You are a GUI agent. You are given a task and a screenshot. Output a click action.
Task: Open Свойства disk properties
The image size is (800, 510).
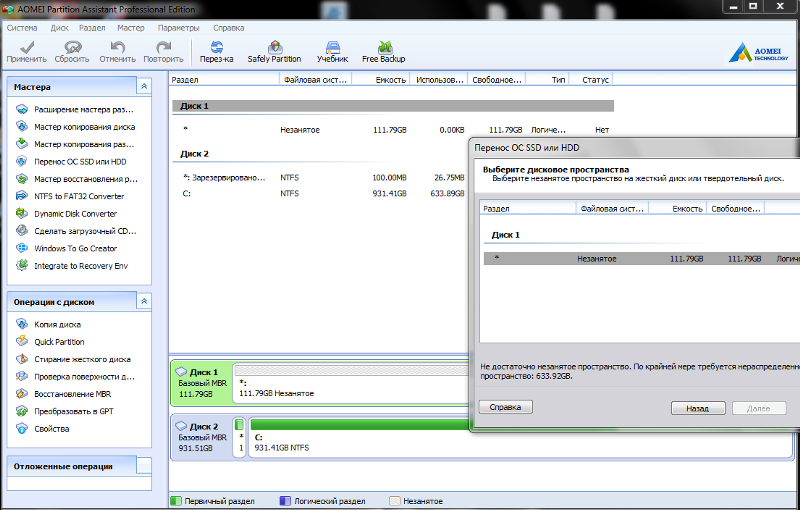pyautogui.click(x=43, y=428)
